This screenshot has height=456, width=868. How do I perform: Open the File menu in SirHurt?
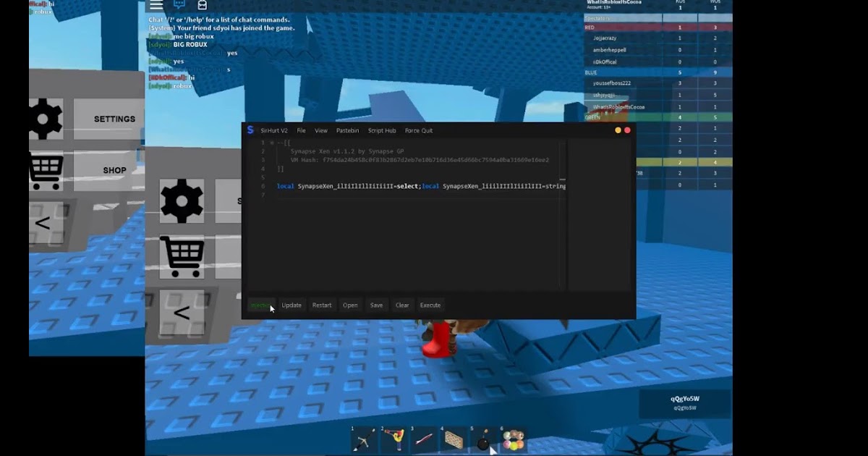[301, 130]
